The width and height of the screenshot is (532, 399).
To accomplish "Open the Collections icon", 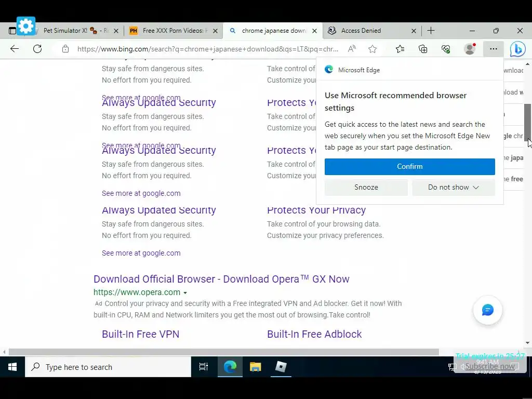I will pyautogui.click(x=423, y=49).
